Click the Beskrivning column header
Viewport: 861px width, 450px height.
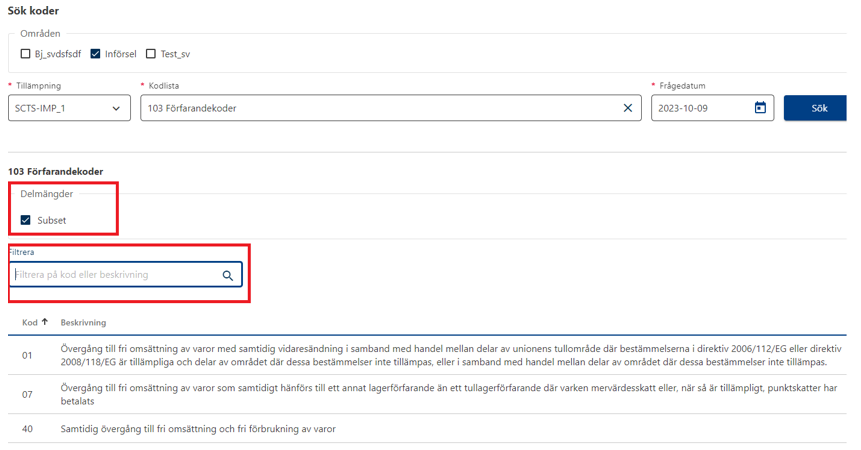pos(83,323)
